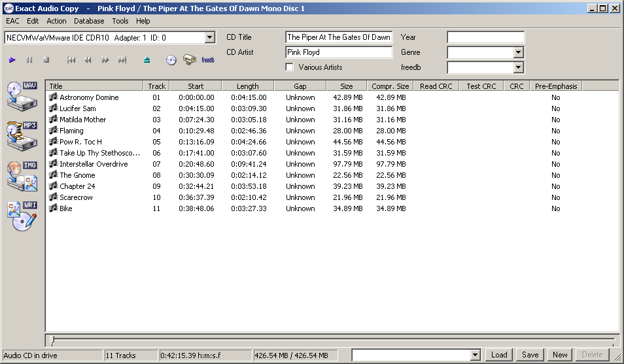
Task: Copy selected tracks compressed to MP3
Action: [x=22, y=136]
